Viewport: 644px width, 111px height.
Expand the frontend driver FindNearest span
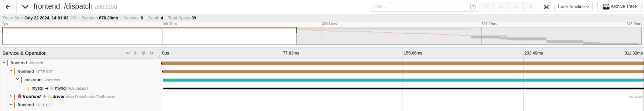point(11,96)
